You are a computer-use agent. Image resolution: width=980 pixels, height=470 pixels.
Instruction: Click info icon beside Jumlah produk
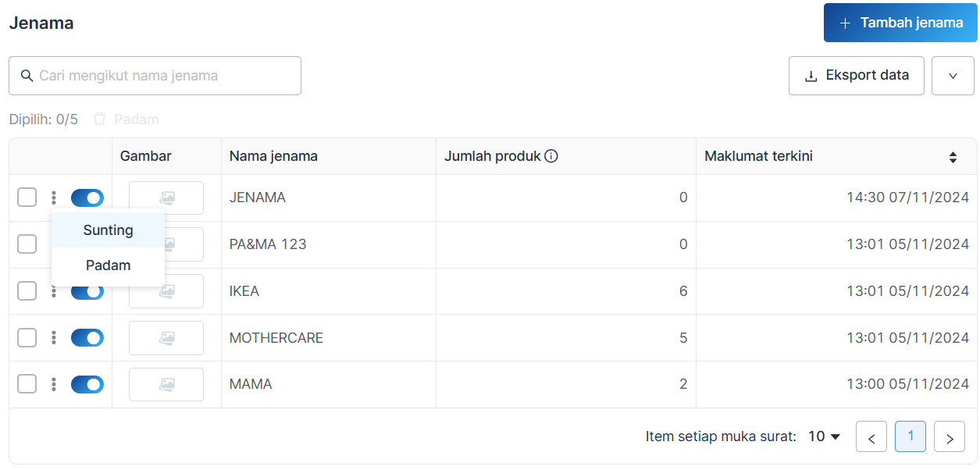pyautogui.click(x=551, y=156)
